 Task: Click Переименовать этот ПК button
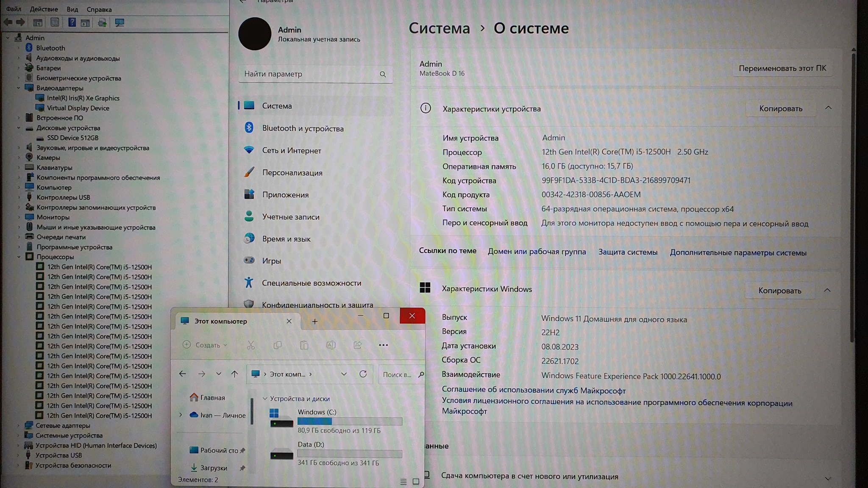pos(782,68)
